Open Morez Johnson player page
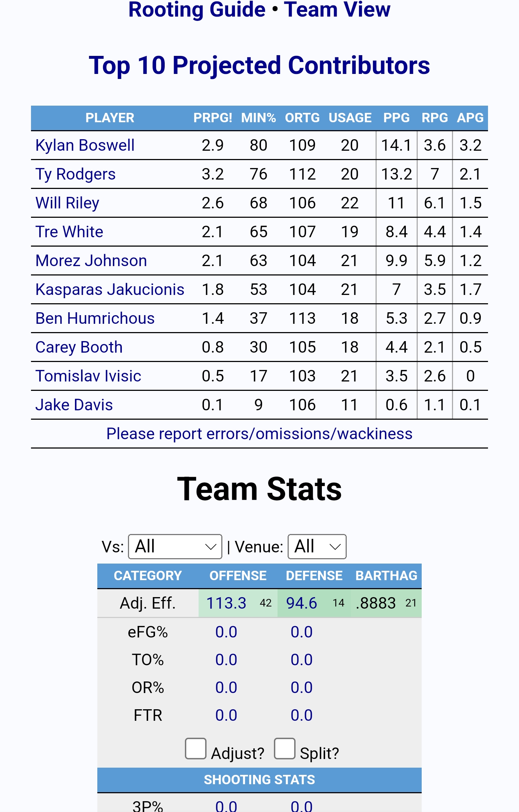519x812 pixels. click(91, 261)
